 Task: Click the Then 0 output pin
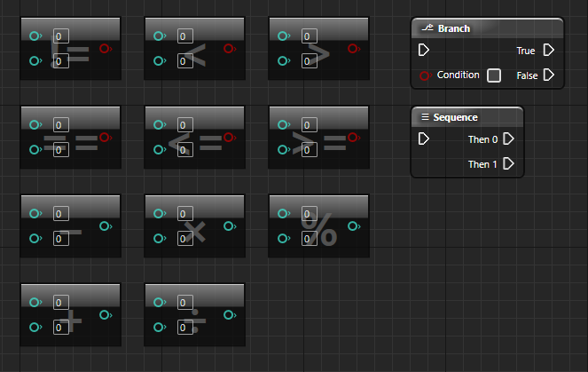coord(508,139)
